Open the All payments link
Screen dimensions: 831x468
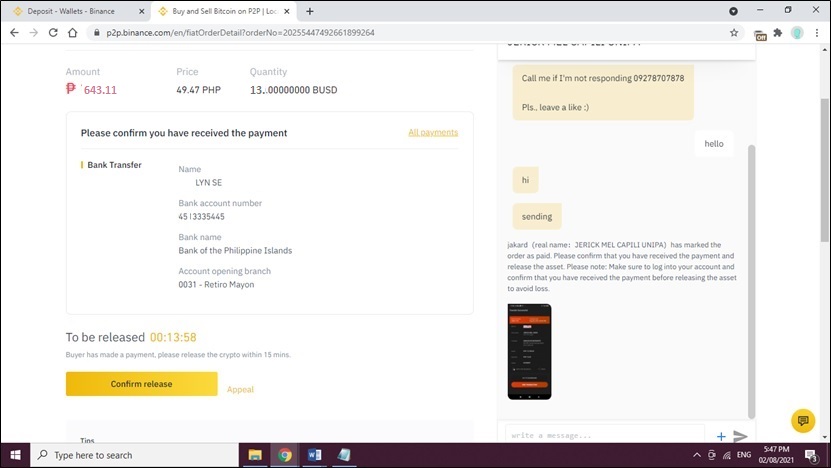tap(433, 133)
